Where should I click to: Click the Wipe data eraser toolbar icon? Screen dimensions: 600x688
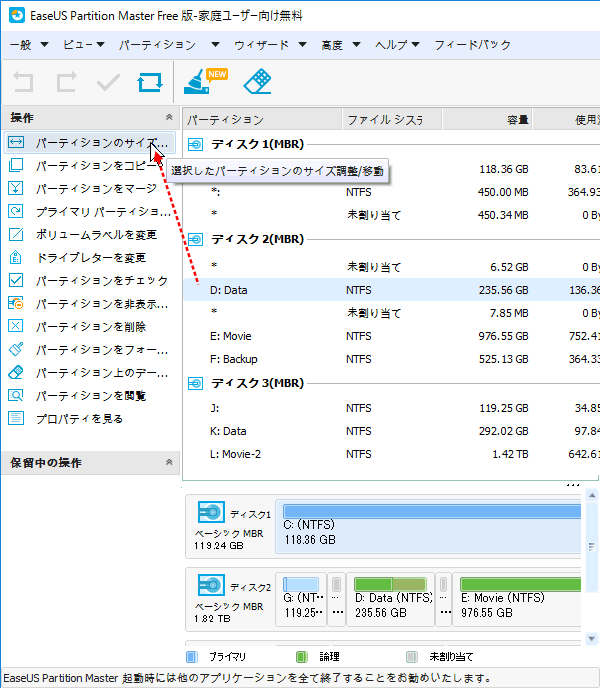pyautogui.click(x=258, y=81)
